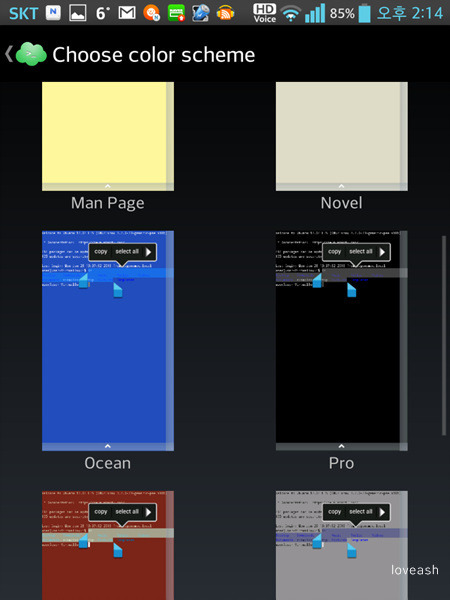Tap the Novel label

pyautogui.click(x=341, y=203)
